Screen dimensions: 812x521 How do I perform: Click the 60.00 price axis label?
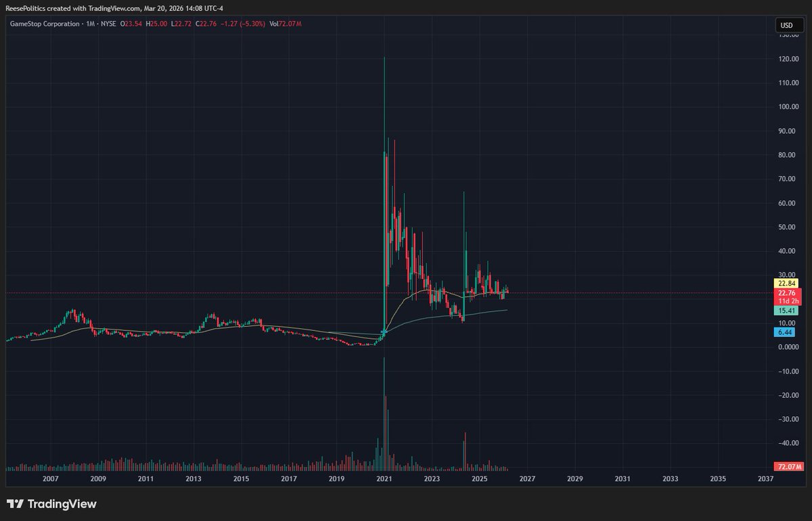click(x=786, y=203)
